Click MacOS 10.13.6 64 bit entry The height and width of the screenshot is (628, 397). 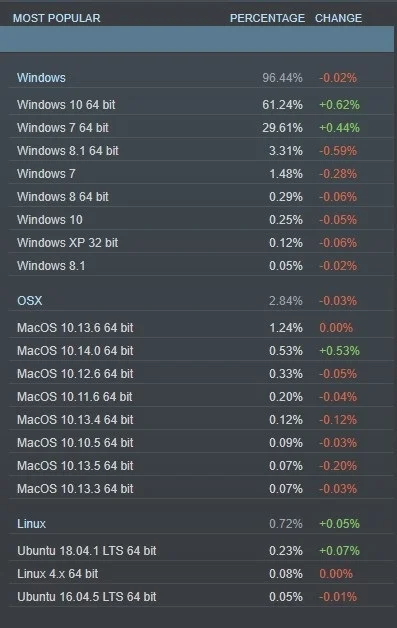click(x=201, y=328)
